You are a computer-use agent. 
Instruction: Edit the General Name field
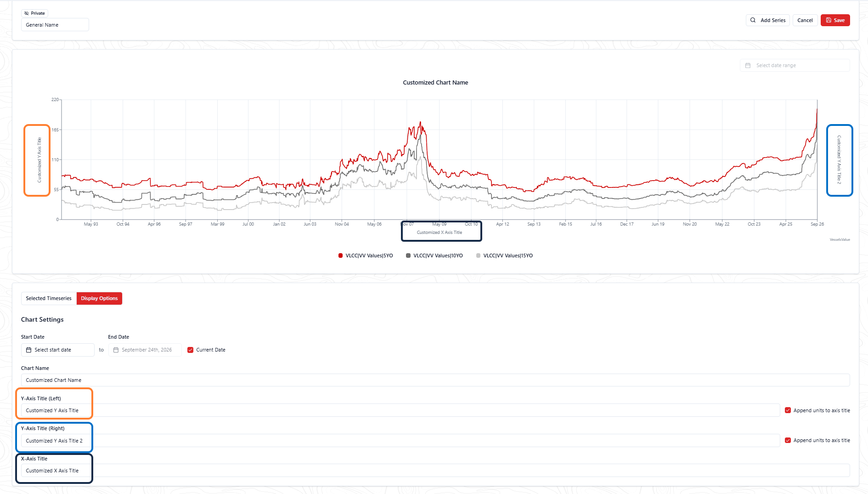(55, 25)
